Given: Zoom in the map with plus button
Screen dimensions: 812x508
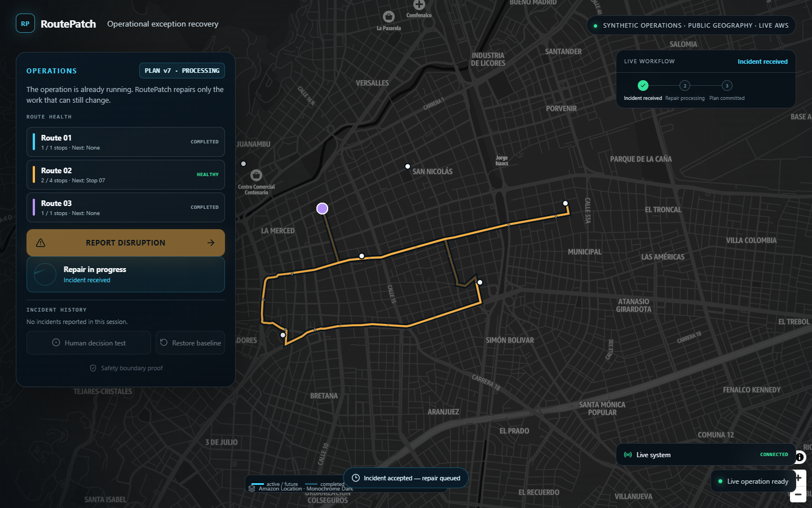Looking at the screenshot, I should point(798,478).
